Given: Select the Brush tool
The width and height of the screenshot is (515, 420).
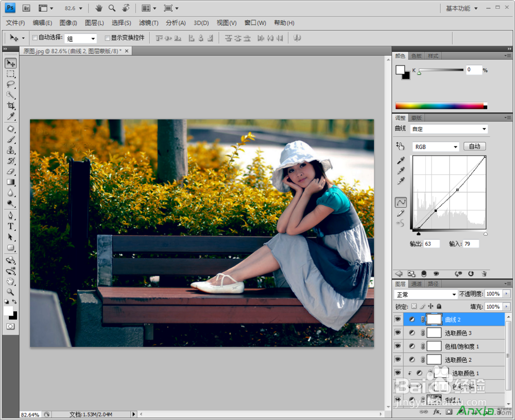Looking at the screenshot, I should coord(10,140).
